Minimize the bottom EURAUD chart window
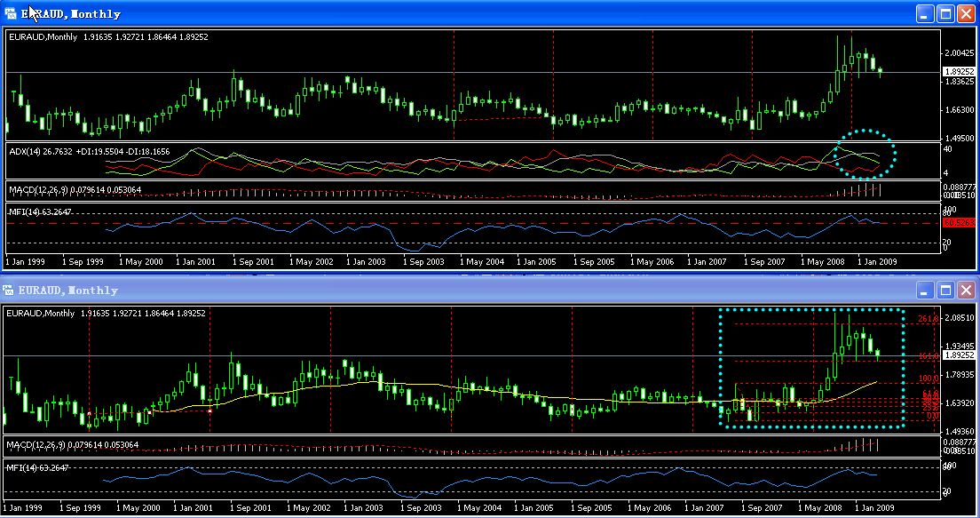The height and width of the screenshot is (518, 980). coord(926,291)
